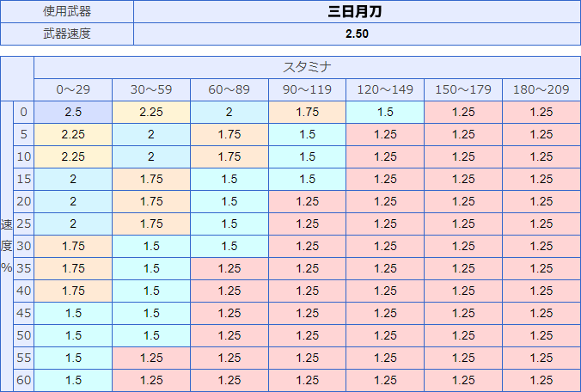This screenshot has width=581, height=392.
Task: Click the 1.5 cell under 120～149 in row 0
Action: pos(385,112)
